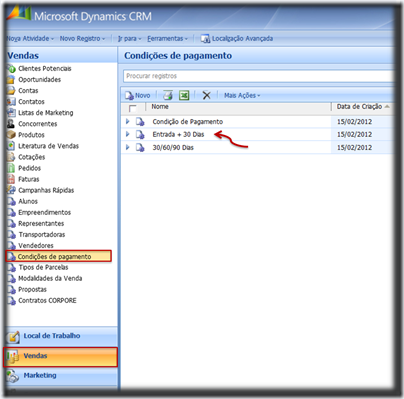This screenshot has height=399, width=404.
Task: Open the 30/60/90 Dias record
Action: point(173,148)
